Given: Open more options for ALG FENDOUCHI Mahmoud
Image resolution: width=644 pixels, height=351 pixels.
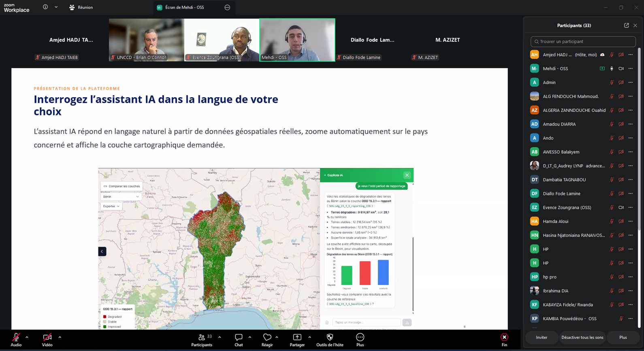Looking at the screenshot, I should click(631, 96).
